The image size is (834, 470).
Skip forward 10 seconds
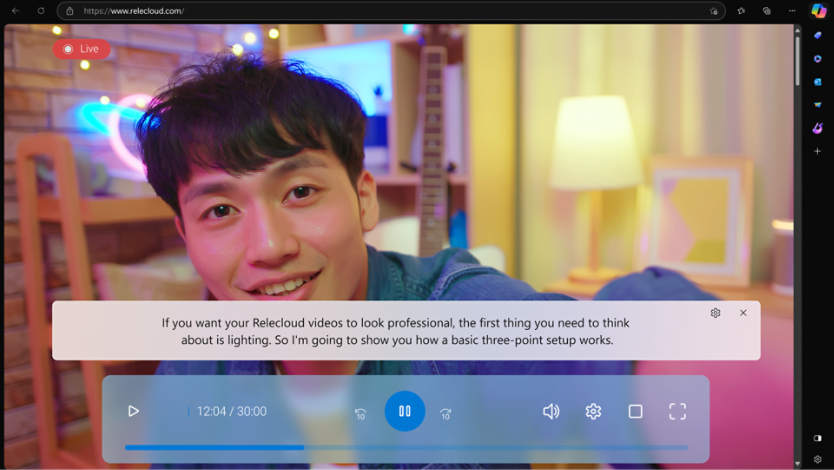point(446,413)
